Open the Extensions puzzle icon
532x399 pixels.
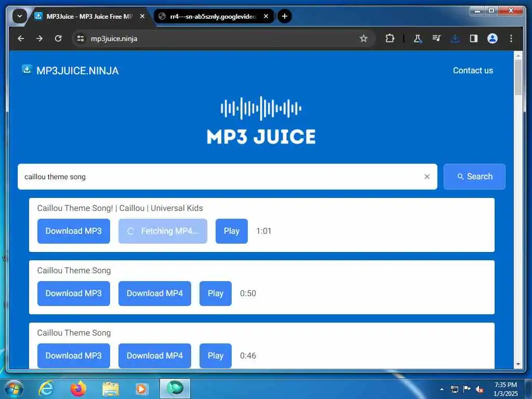pos(390,38)
